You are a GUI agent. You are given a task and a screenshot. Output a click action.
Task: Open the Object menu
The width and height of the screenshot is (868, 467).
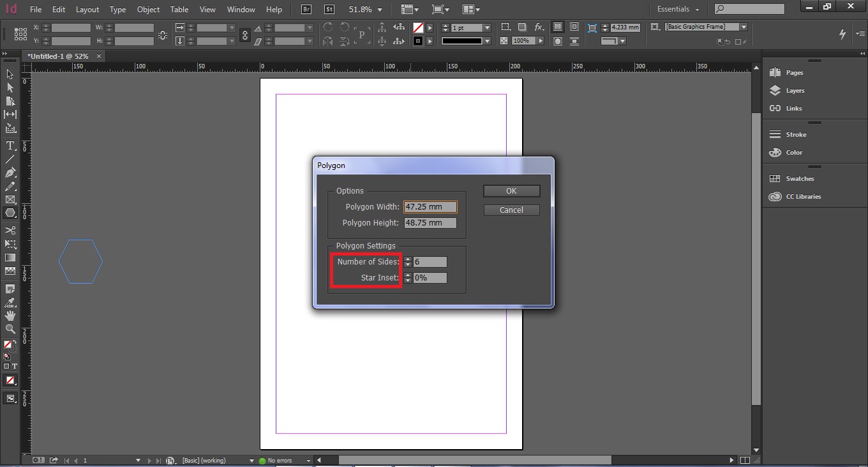tap(149, 10)
